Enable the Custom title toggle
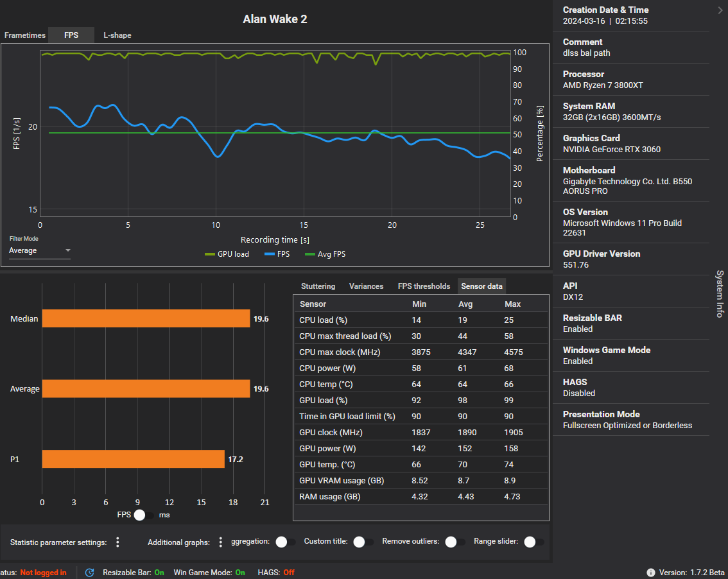 (x=363, y=542)
